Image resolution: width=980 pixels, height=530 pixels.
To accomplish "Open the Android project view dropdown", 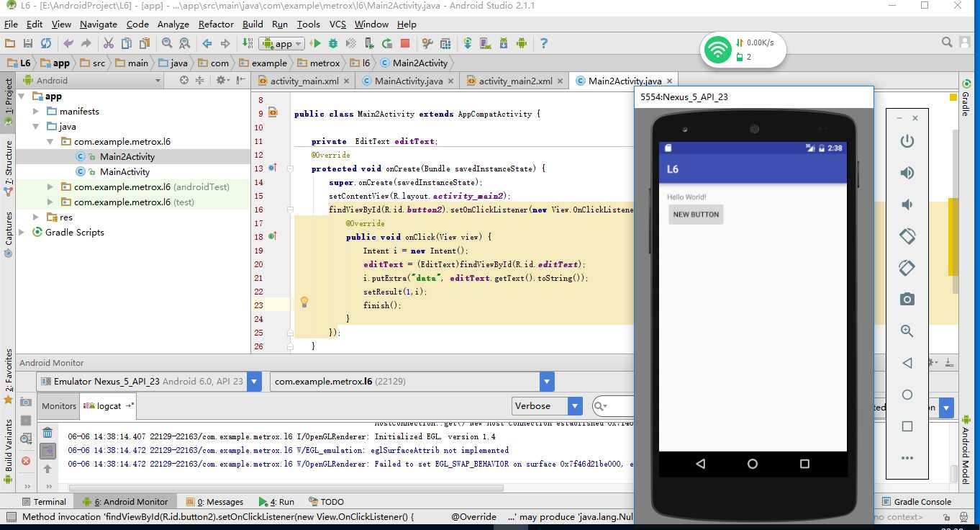I will pyautogui.click(x=93, y=80).
